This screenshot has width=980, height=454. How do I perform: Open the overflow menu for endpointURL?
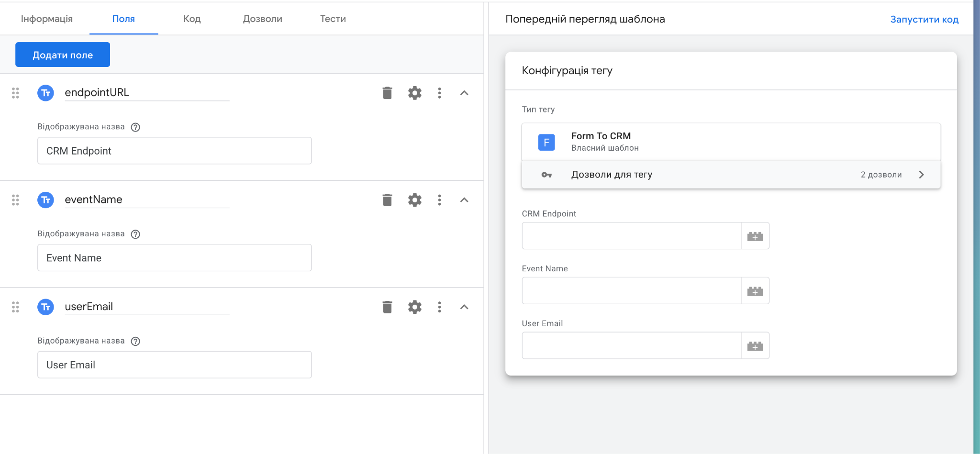[440, 93]
